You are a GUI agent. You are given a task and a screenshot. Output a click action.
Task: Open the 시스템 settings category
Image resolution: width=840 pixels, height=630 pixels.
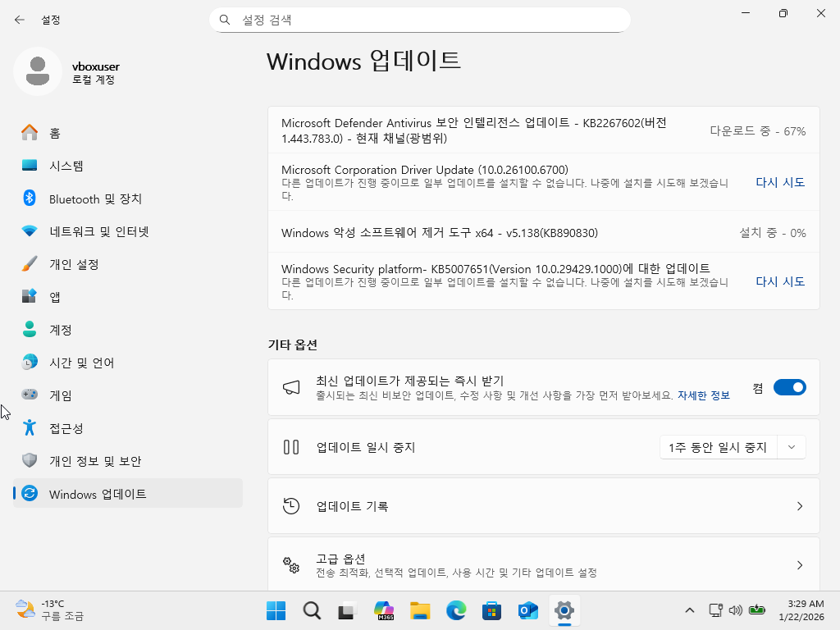(128, 166)
